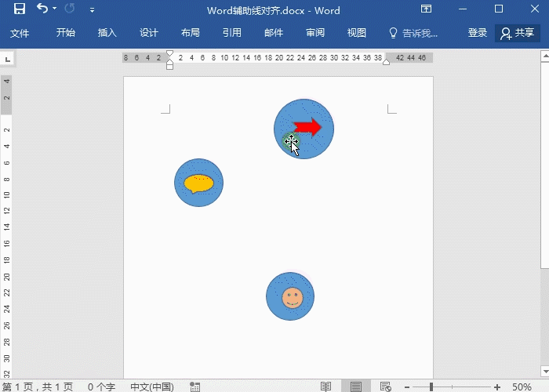
Task: Click the vertical scrollbar down arrow
Action: [545, 372]
